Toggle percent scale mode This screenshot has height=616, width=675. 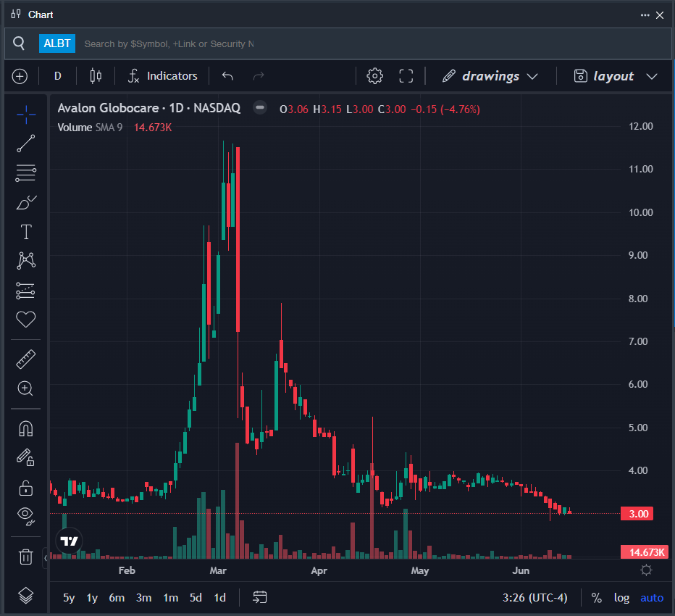(596, 597)
